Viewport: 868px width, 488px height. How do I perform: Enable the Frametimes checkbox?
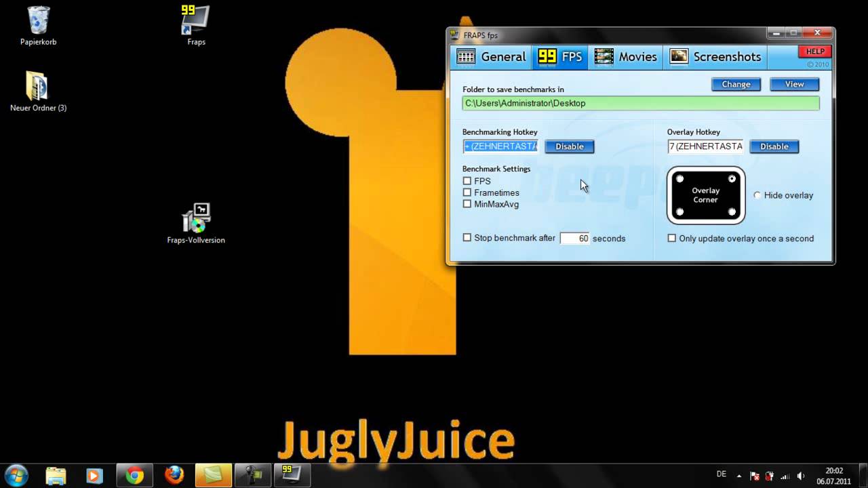(467, 192)
